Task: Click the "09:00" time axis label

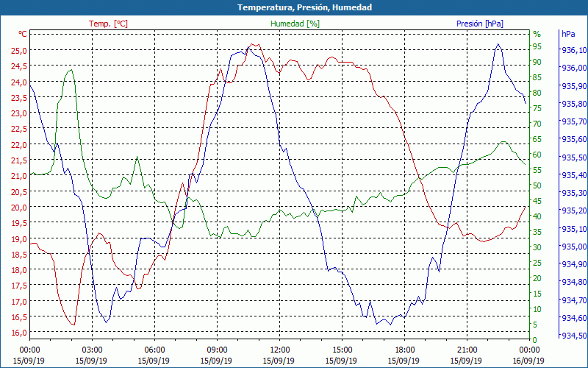Action: click(217, 350)
